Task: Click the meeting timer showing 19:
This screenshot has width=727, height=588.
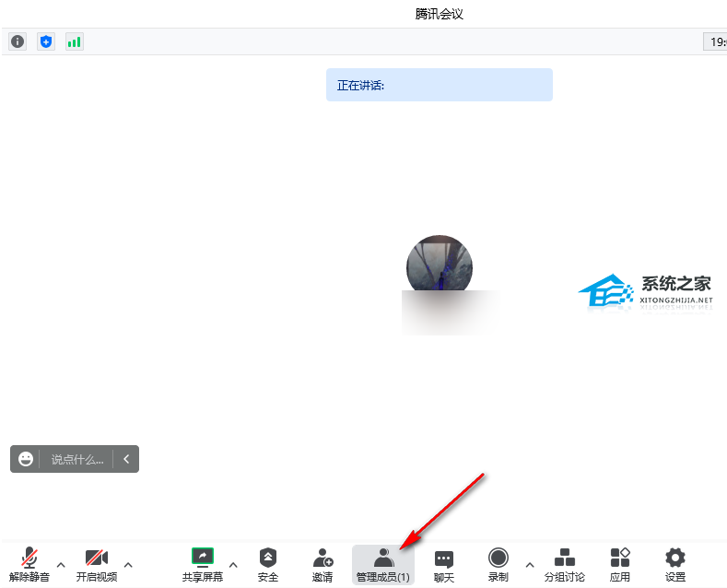Action: (x=715, y=41)
